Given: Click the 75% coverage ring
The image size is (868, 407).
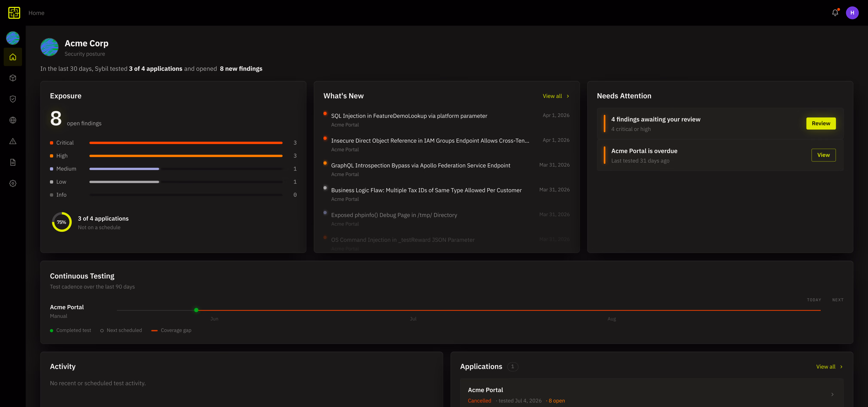Looking at the screenshot, I should 62,222.
